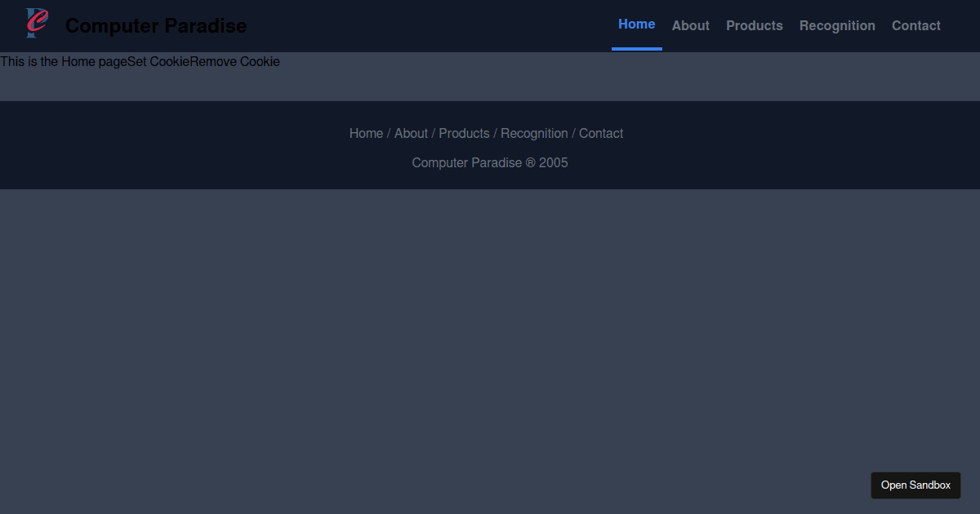Select the Home tab in top navigation

point(636,24)
